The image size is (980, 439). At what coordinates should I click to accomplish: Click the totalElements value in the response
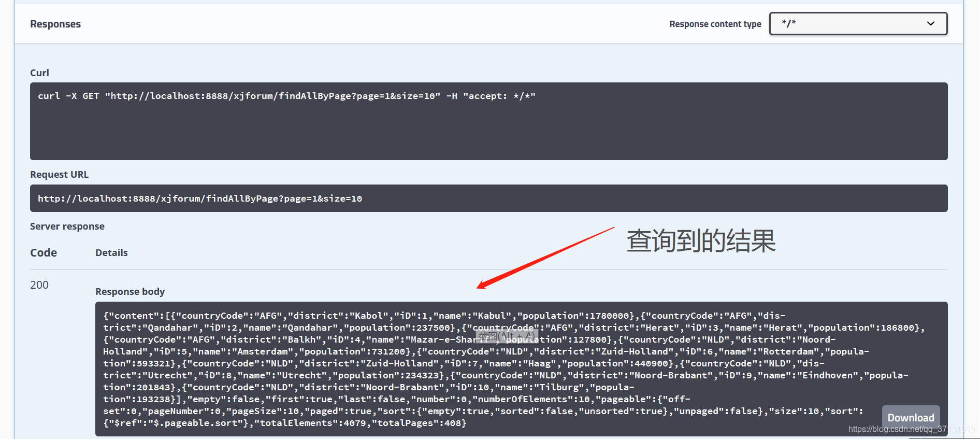click(355, 423)
